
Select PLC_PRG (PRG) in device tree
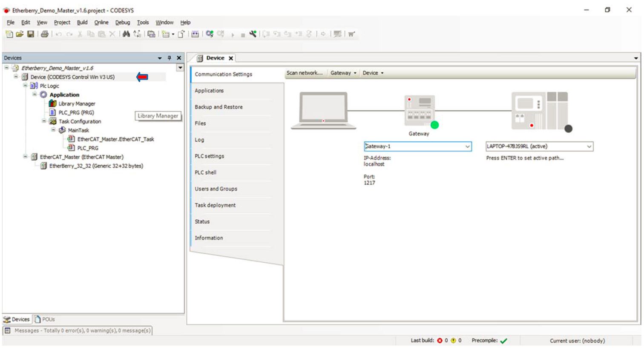(x=76, y=112)
